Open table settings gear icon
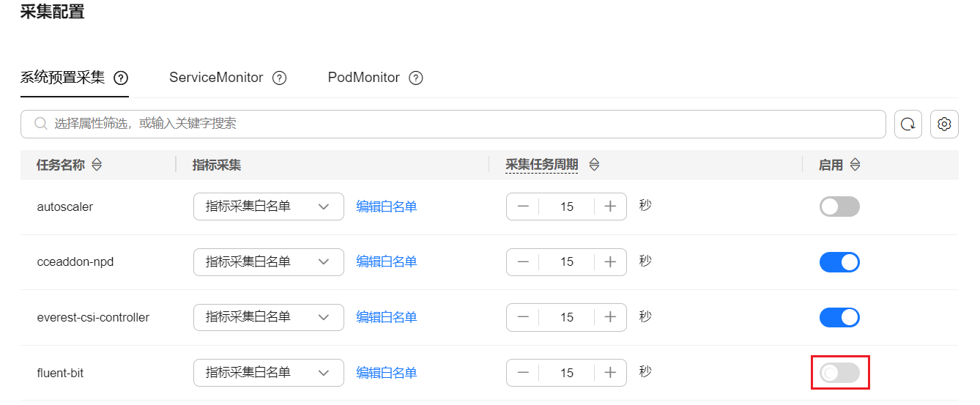 tap(944, 125)
